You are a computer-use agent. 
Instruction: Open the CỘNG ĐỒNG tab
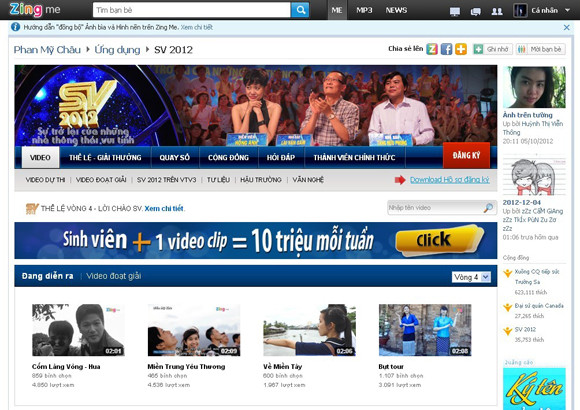point(228,157)
